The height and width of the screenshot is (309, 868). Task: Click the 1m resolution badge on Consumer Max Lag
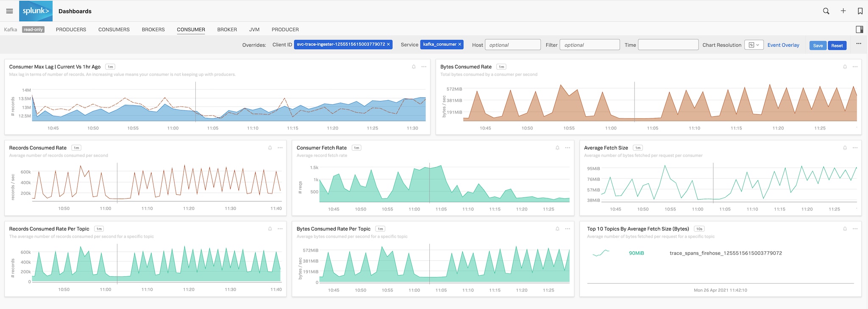[x=110, y=67]
